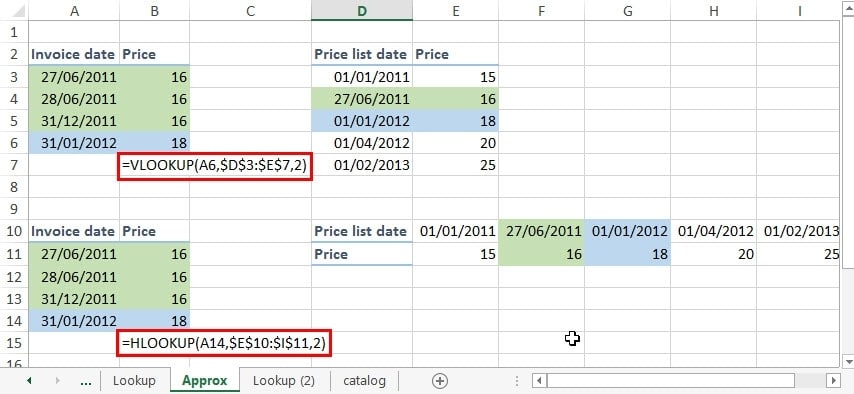
Task: Select cell H11 showing 20
Action: pos(713,254)
